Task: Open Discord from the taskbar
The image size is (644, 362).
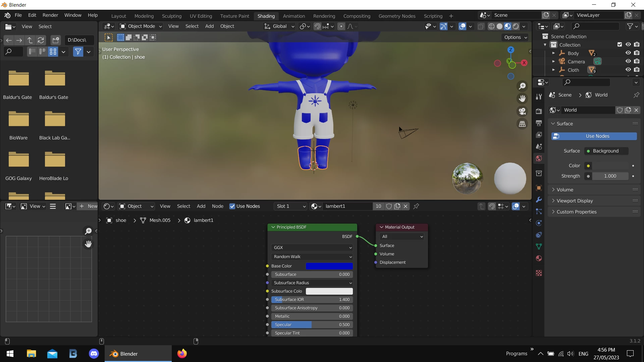Action: point(94,354)
